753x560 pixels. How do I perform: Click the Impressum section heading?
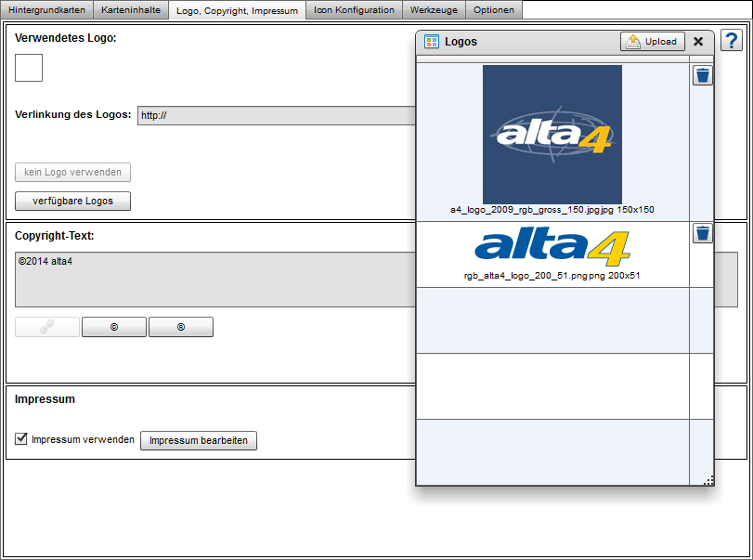45,399
